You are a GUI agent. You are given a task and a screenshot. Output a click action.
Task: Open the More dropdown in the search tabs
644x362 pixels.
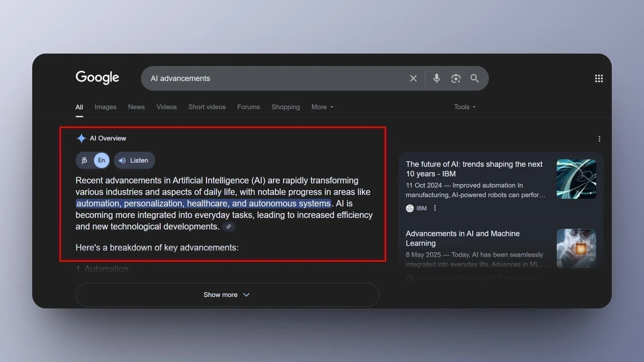[x=322, y=107]
